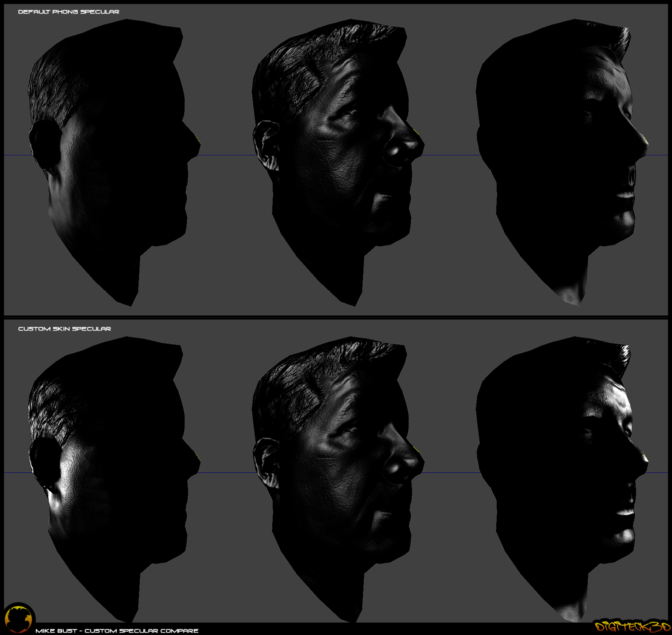Select the Custom Skin render lit behind the ear
Screen dimensions: 672x635
coord(114,479)
